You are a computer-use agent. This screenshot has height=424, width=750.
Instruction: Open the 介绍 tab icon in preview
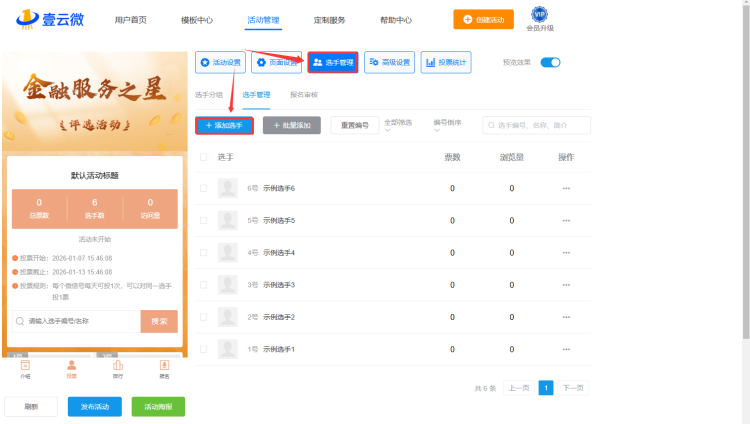(25, 366)
